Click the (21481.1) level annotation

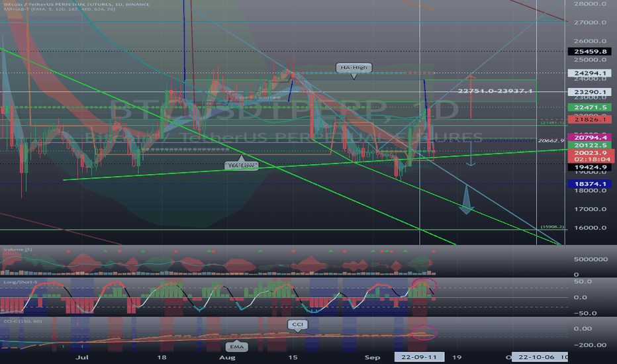click(552, 123)
